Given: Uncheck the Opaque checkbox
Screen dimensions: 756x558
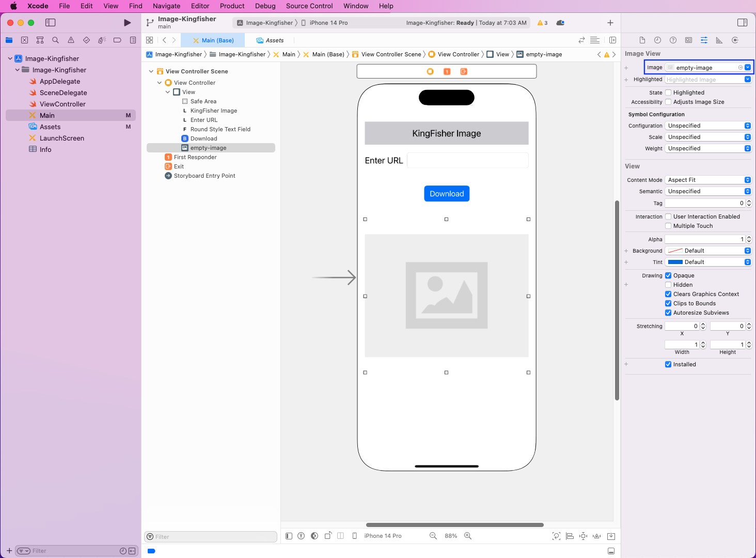Looking at the screenshot, I should [x=668, y=275].
